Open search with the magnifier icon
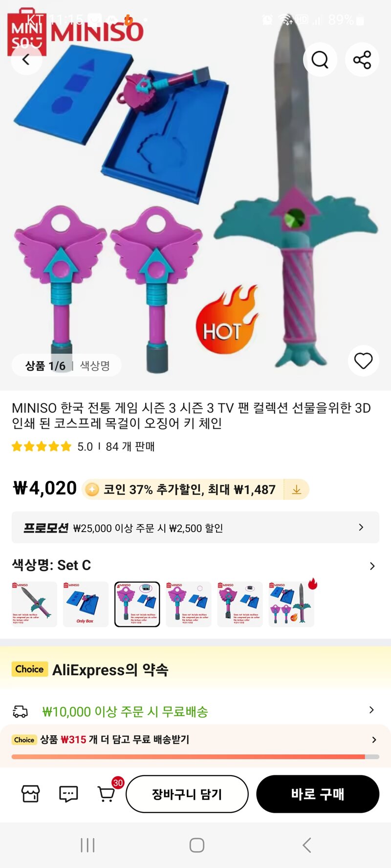The height and width of the screenshot is (868, 391). 320,60
